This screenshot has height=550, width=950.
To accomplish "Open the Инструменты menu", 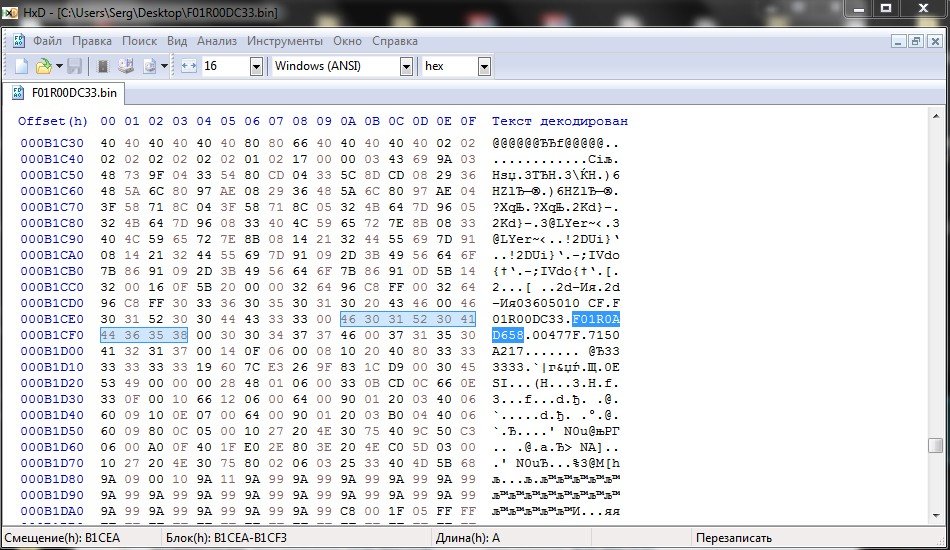I will coord(285,41).
